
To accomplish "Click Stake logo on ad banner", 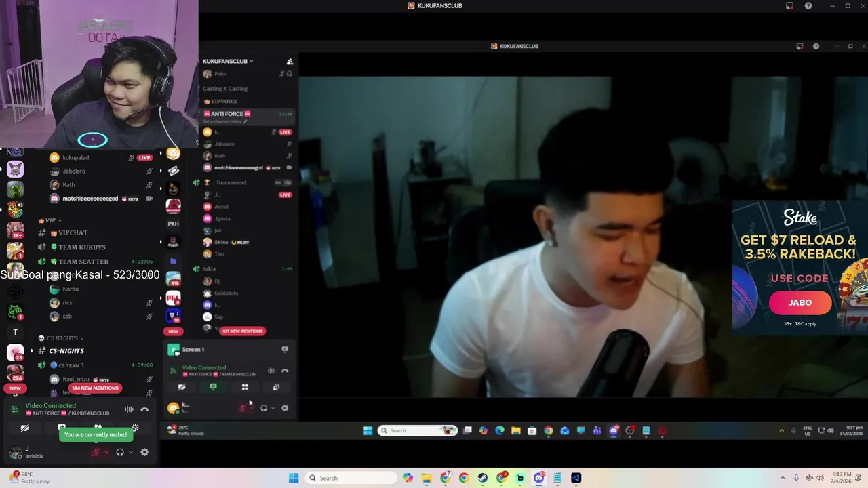I will click(800, 218).
